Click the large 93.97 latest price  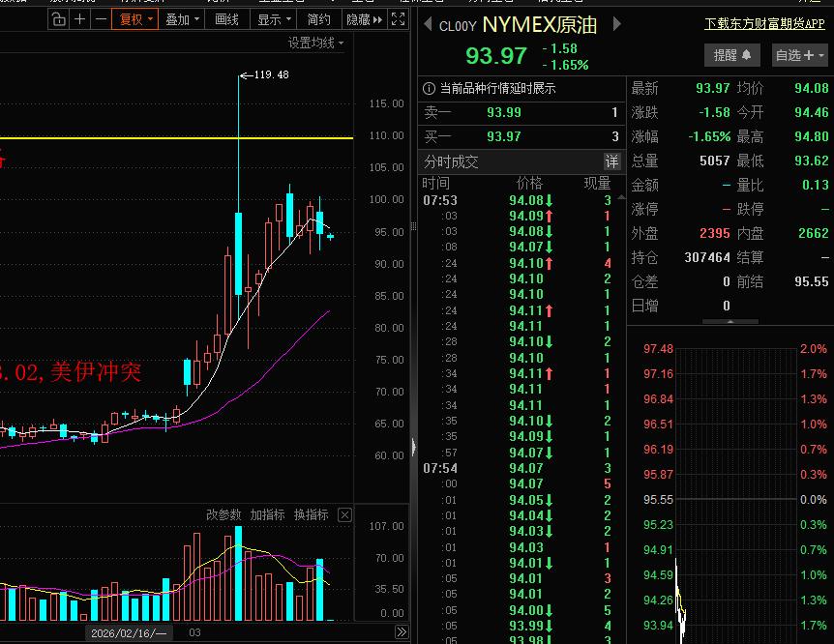pos(496,55)
